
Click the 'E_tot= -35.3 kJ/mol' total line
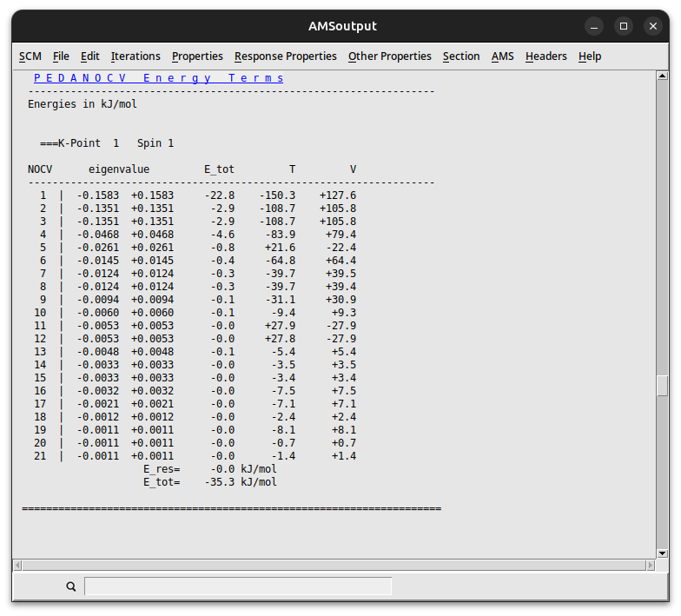tap(210, 482)
